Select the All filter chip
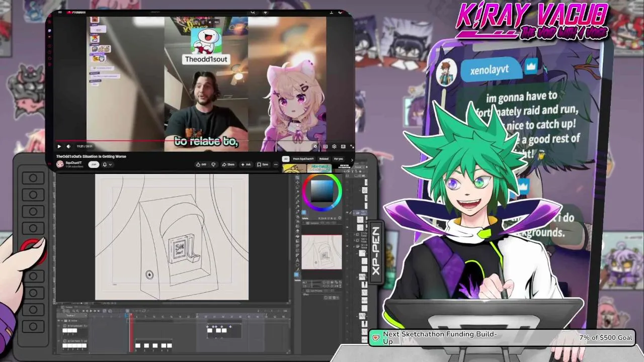 (x=286, y=159)
